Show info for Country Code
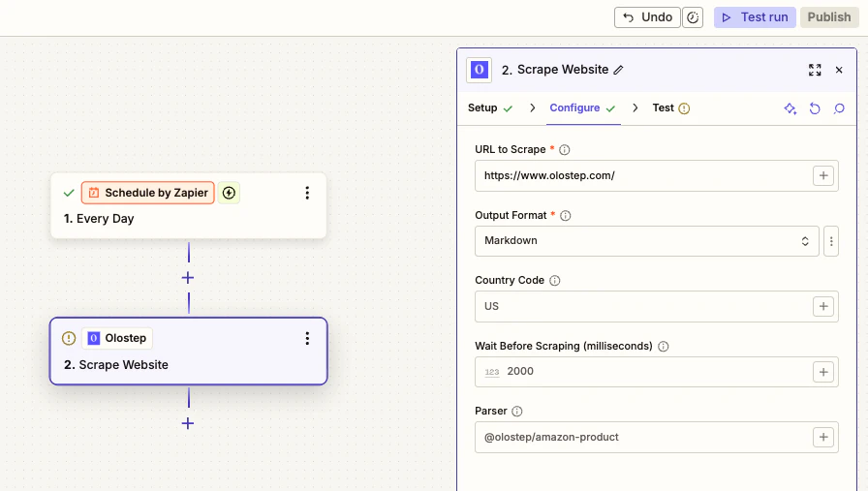 pos(555,280)
